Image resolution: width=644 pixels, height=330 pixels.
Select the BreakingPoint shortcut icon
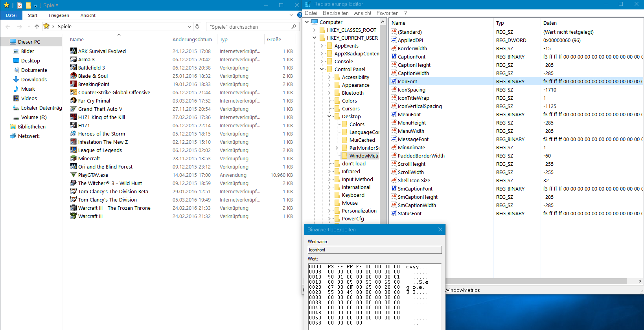click(74, 84)
